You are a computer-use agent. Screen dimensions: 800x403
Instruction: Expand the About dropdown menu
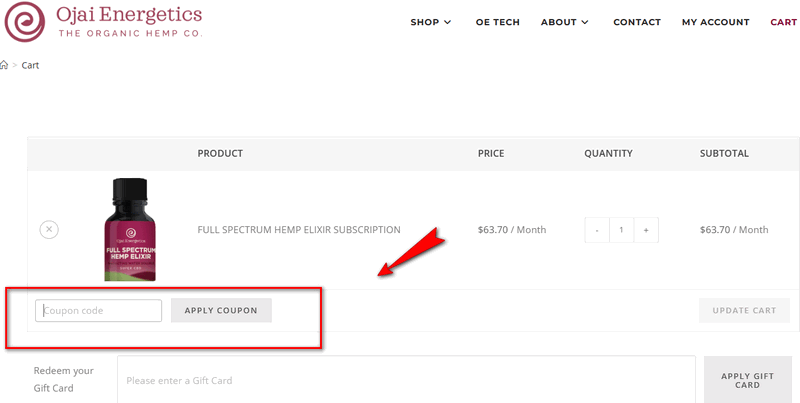pos(564,22)
